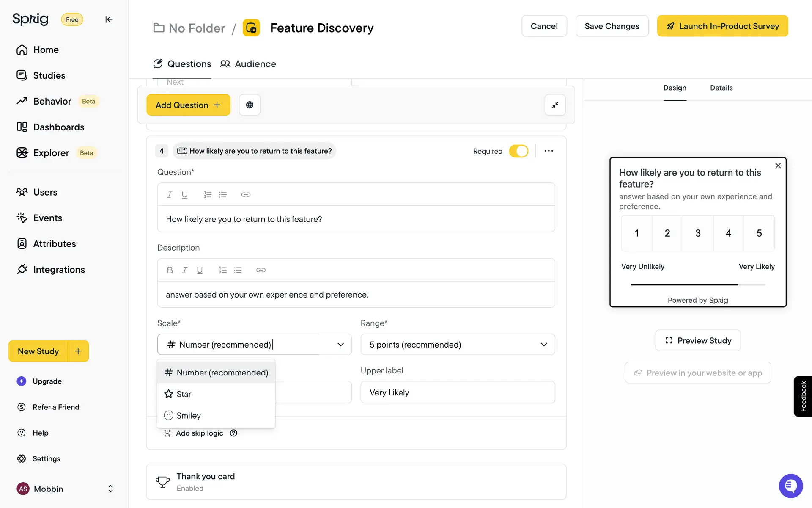Click the Save Changes button
Screen dimensions: 812x508
pos(612,26)
